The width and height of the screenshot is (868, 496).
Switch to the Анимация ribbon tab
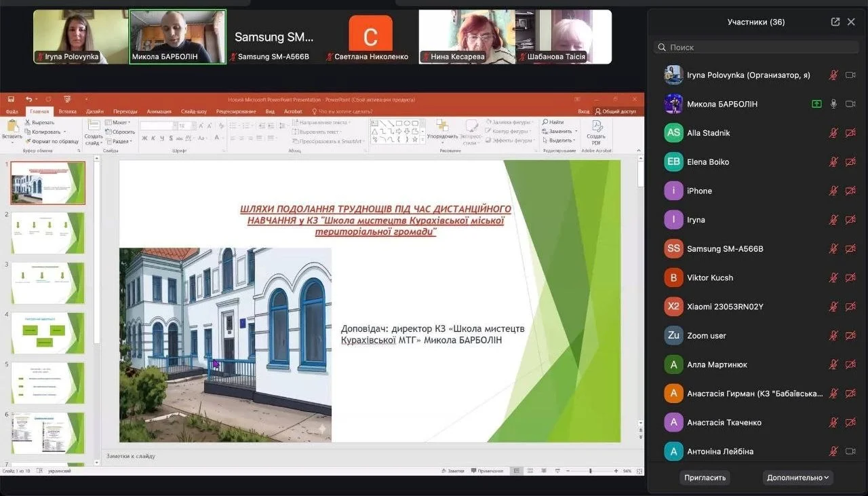tap(159, 111)
